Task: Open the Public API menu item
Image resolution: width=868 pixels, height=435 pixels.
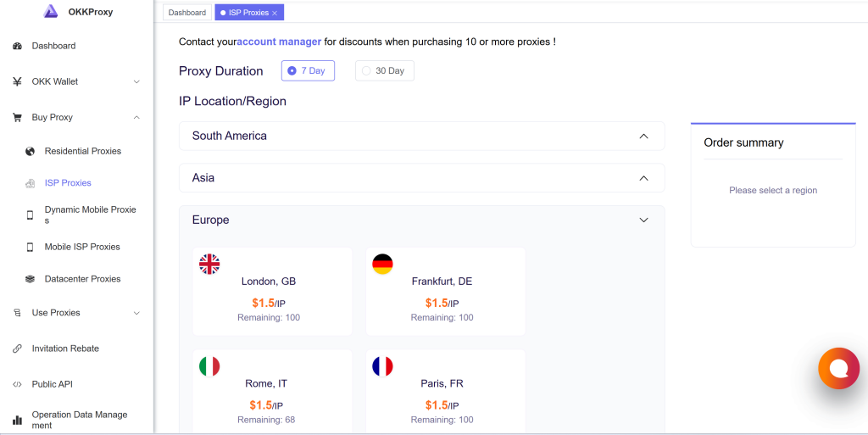Action: pyautogui.click(x=52, y=384)
